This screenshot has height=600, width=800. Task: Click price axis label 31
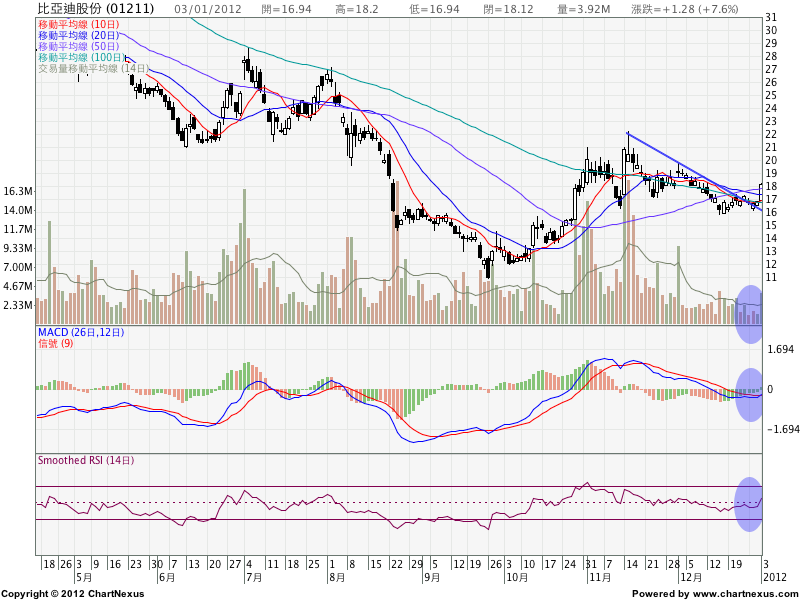pyautogui.click(x=771, y=17)
